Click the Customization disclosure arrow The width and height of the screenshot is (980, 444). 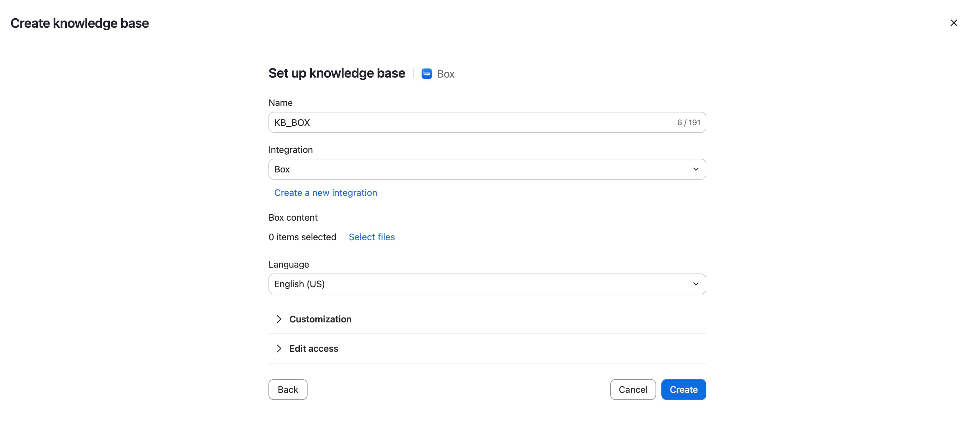pos(279,319)
